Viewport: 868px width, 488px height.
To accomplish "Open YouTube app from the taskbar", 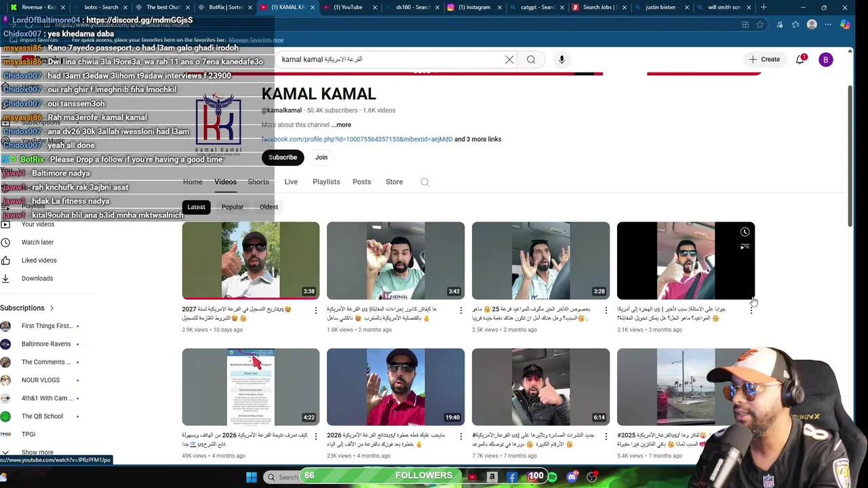I will [x=473, y=477].
